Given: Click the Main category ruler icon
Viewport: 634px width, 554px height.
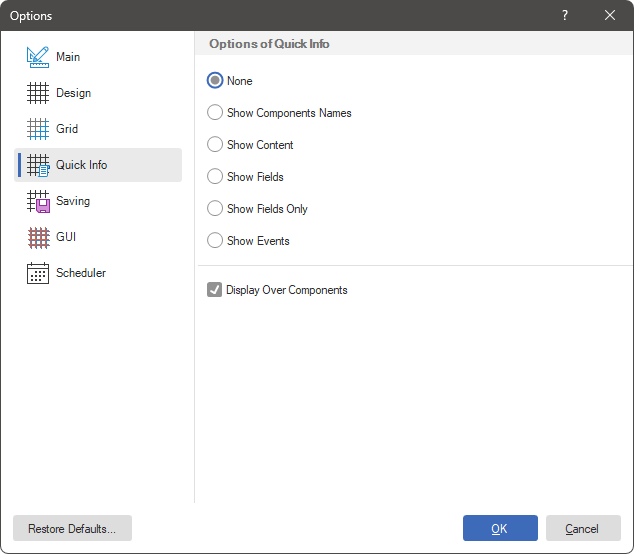Looking at the screenshot, I should [x=38, y=57].
